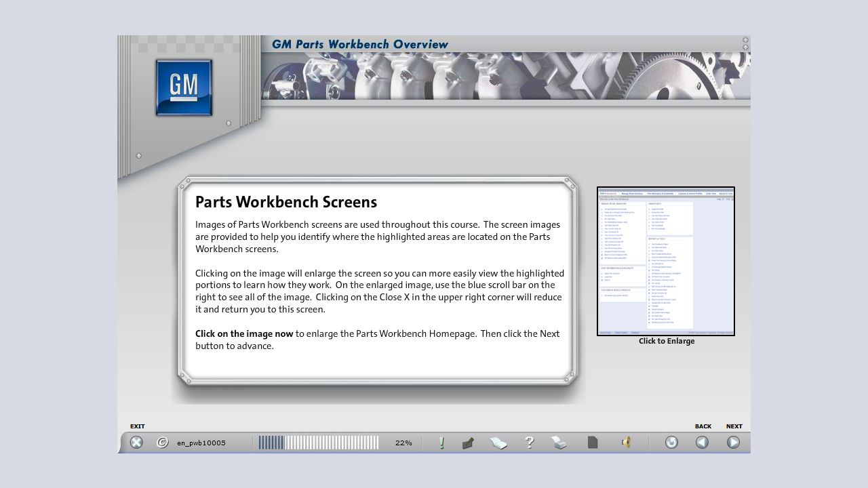Screen dimensions: 868x488
Task: Open the copyright information icon
Action: (x=163, y=443)
